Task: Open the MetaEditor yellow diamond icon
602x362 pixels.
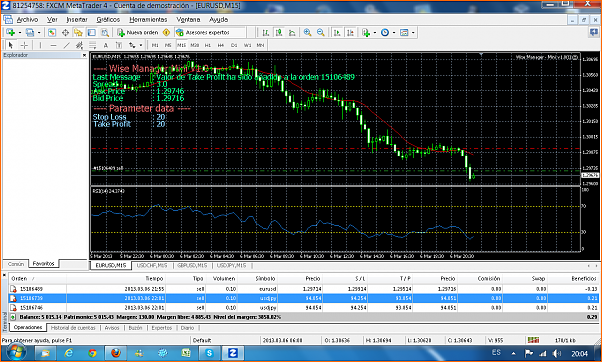Action: pos(166,33)
